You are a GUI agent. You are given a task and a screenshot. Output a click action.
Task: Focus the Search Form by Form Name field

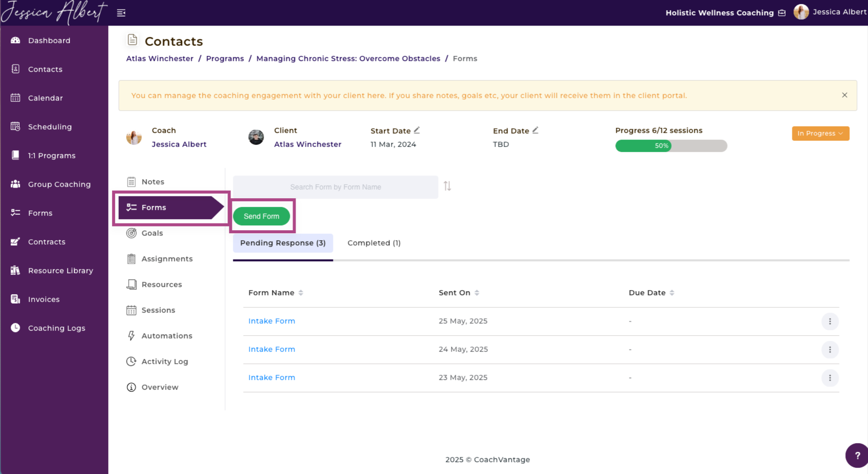coord(335,187)
